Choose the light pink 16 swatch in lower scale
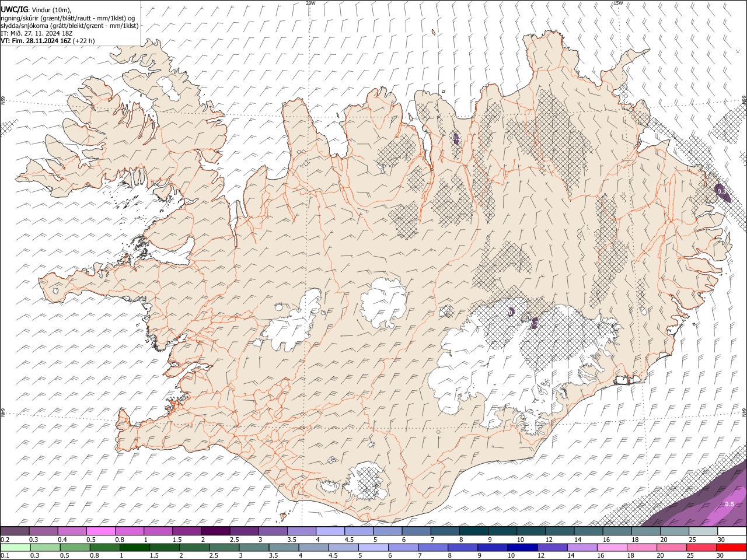Screen dimensions: 747x560 pyautogui.click(x=612, y=547)
